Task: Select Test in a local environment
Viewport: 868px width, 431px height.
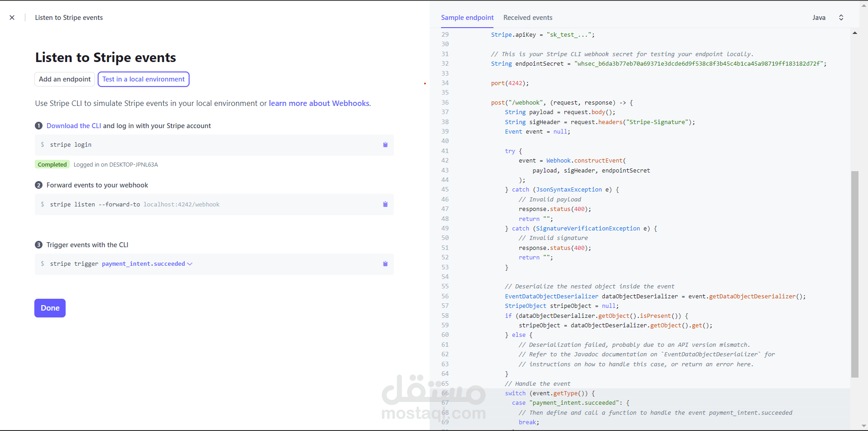Action: (x=143, y=79)
